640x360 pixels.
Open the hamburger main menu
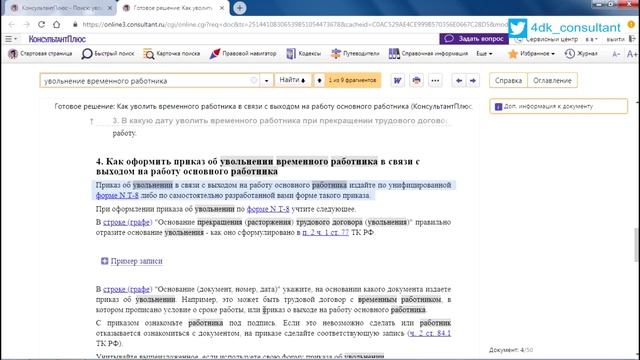coord(11,39)
